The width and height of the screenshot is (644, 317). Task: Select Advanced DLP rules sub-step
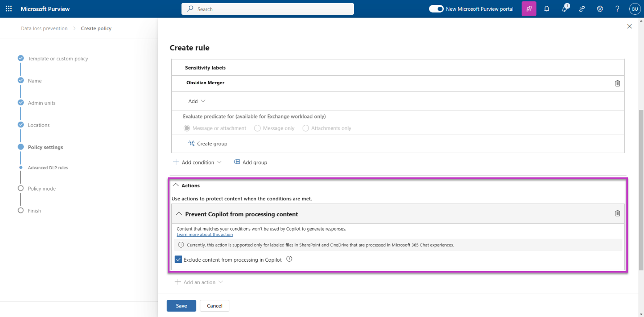pyautogui.click(x=48, y=168)
